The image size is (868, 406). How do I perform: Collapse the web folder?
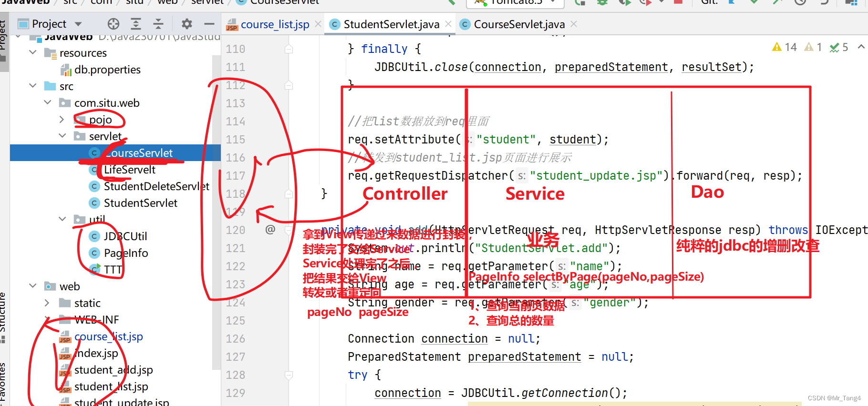[x=33, y=286]
